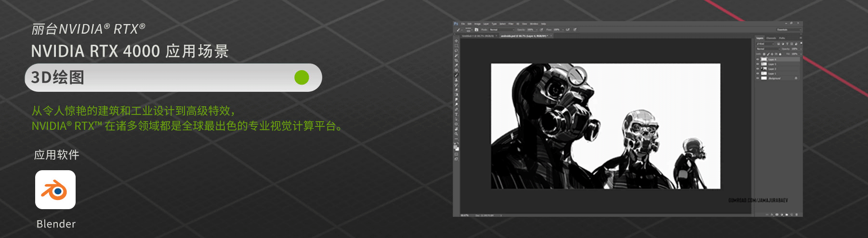Open the Photoshop File menu
The image size is (868, 238).
(x=463, y=24)
